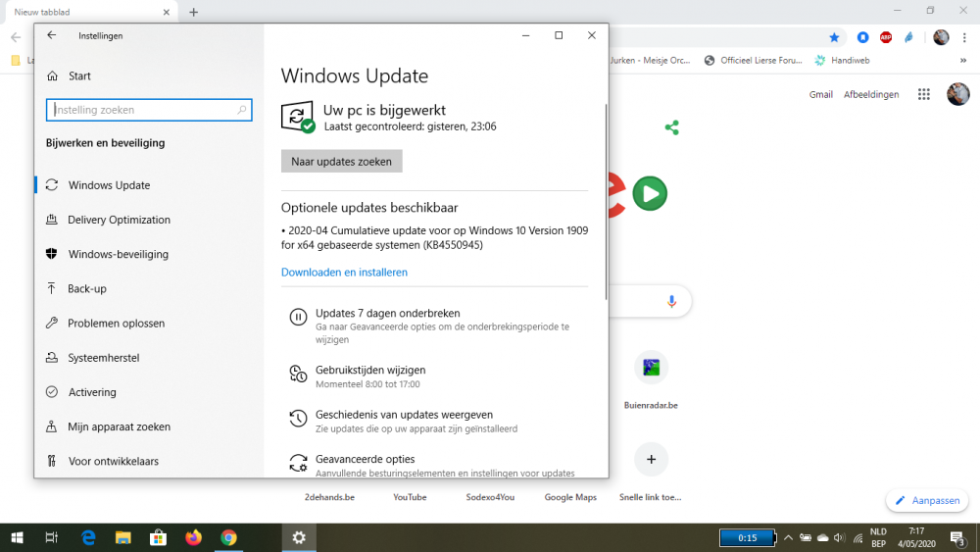
Task: Launch Firefox from the taskbar
Action: (x=194, y=537)
